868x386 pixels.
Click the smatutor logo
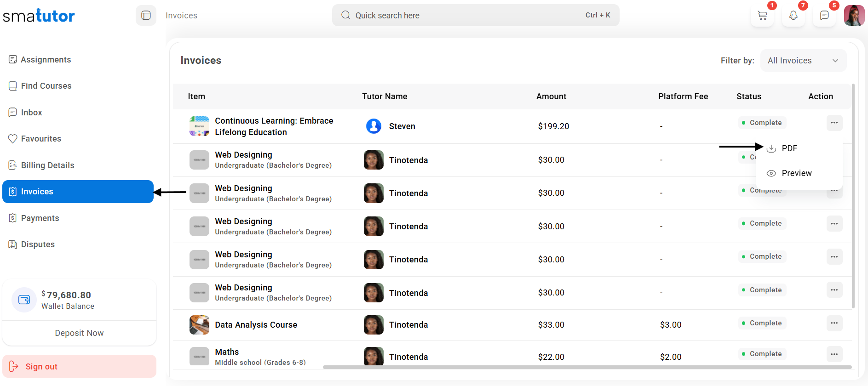[x=39, y=16]
